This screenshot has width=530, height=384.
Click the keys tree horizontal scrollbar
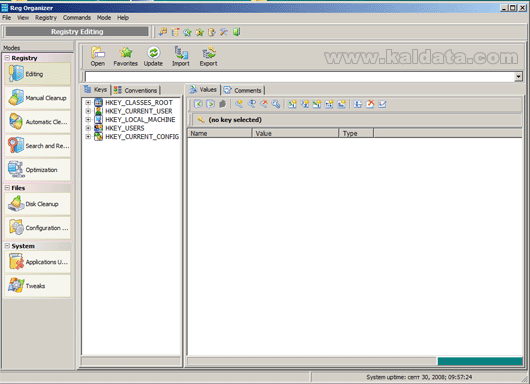point(131,361)
